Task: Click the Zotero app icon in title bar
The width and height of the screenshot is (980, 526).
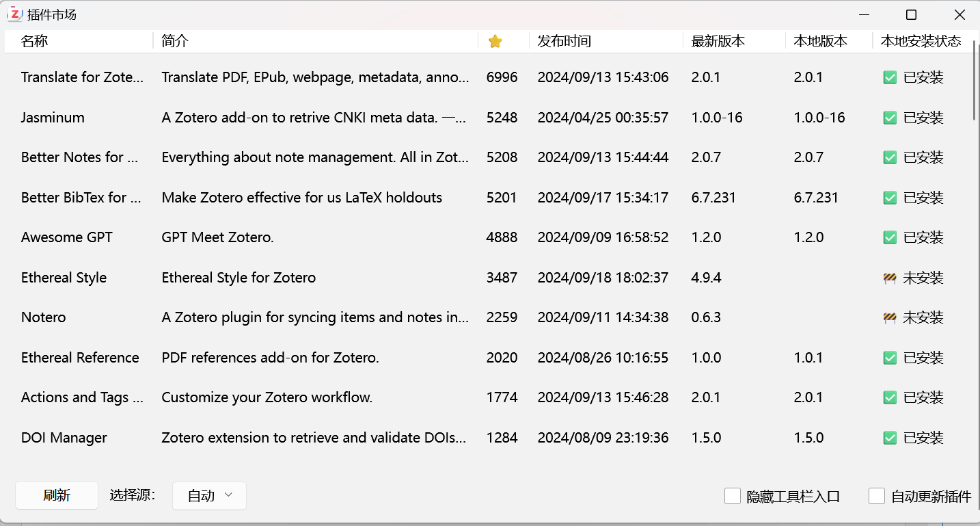Action: click(14, 14)
